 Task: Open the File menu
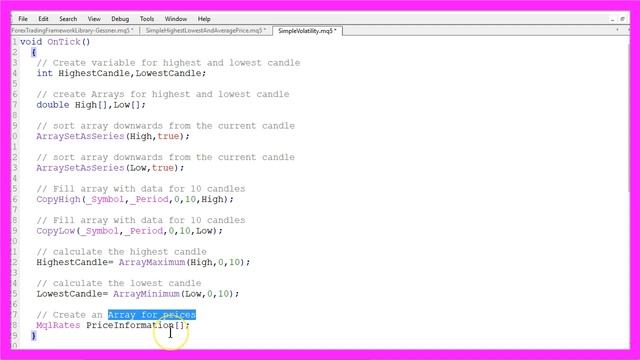(x=23, y=19)
